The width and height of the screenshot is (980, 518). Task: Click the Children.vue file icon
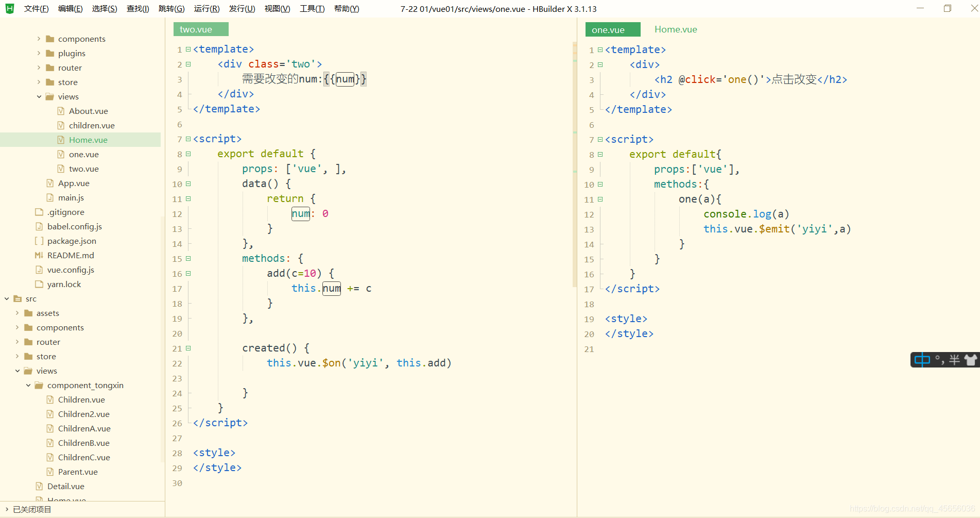click(50, 399)
